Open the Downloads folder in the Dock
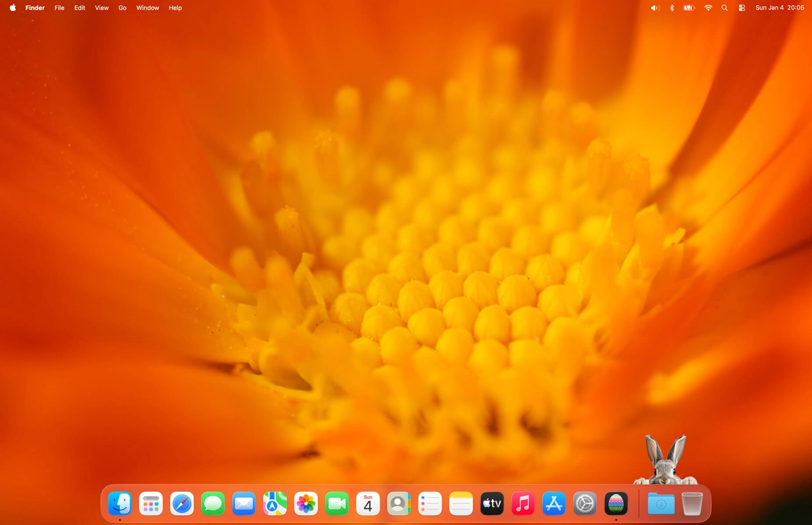This screenshot has height=525, width=812. click(661, 503)
